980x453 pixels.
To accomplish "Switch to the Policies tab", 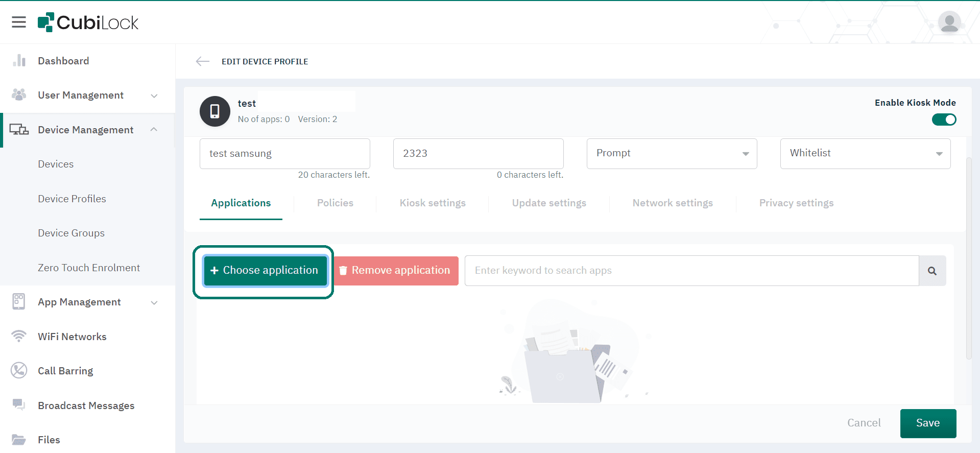I will tap(335, 203).
